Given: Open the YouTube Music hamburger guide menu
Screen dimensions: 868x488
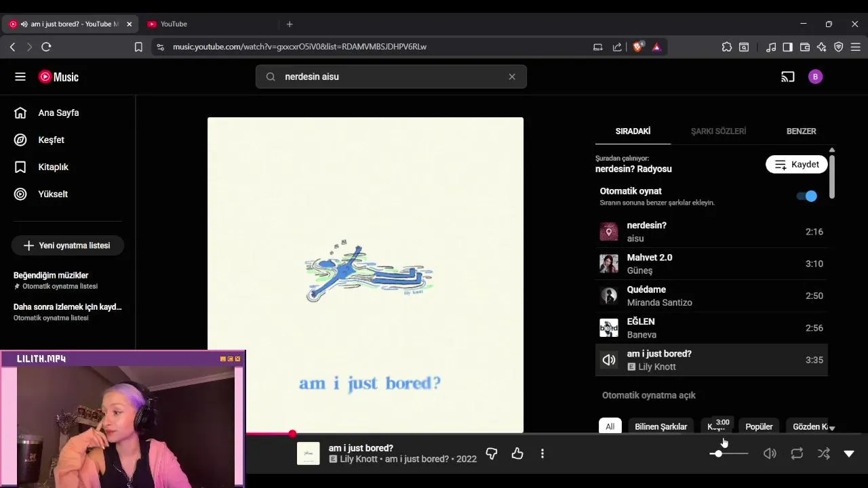Looking at the screenshot, I should [20, 77].
